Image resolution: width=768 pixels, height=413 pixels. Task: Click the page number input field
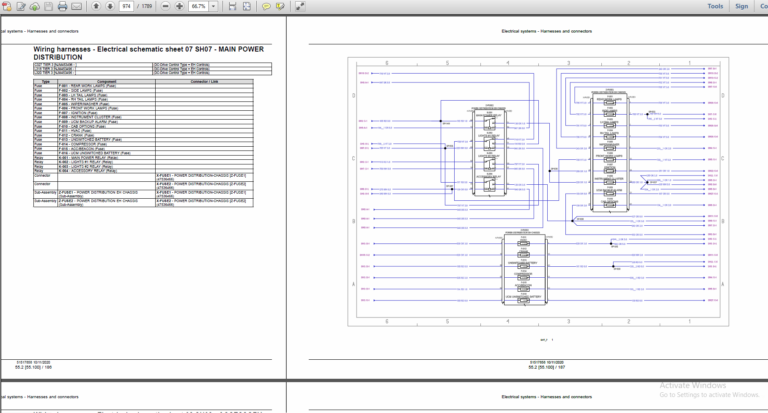(x=126, y=6)
